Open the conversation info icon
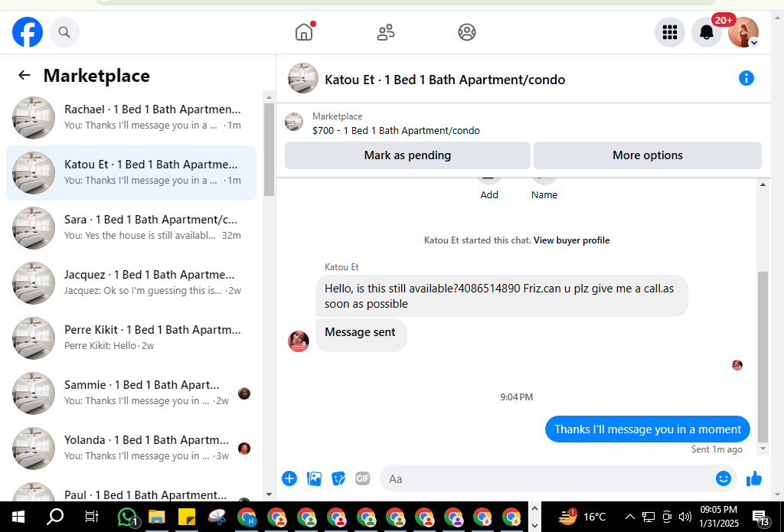 coord(746,79)
